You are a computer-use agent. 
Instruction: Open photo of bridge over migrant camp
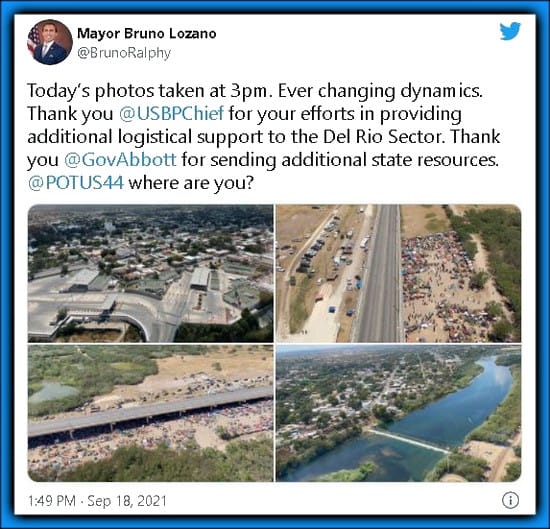coord(150,413)
